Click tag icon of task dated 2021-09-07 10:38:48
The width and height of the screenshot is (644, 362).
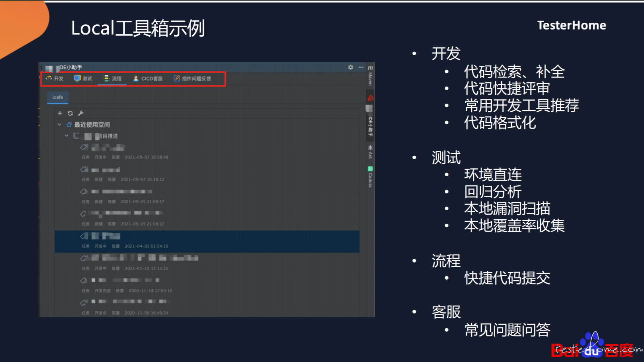pos(84,147)
